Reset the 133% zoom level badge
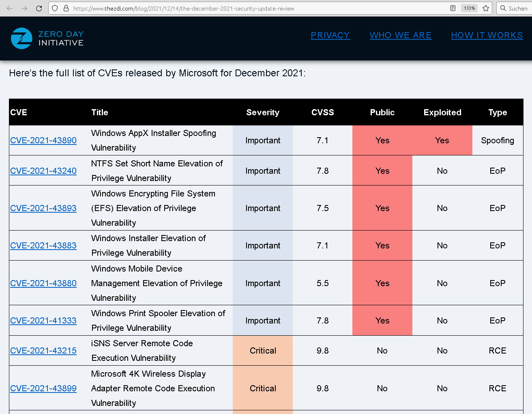Image resolution: width=532 pixels, height=414 pixels. coord(469,8)
